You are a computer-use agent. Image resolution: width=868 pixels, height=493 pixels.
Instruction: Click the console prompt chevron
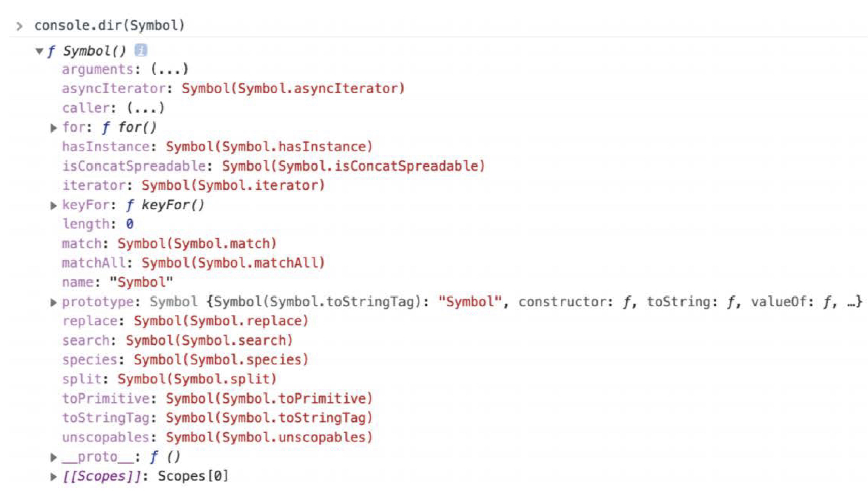19,26
